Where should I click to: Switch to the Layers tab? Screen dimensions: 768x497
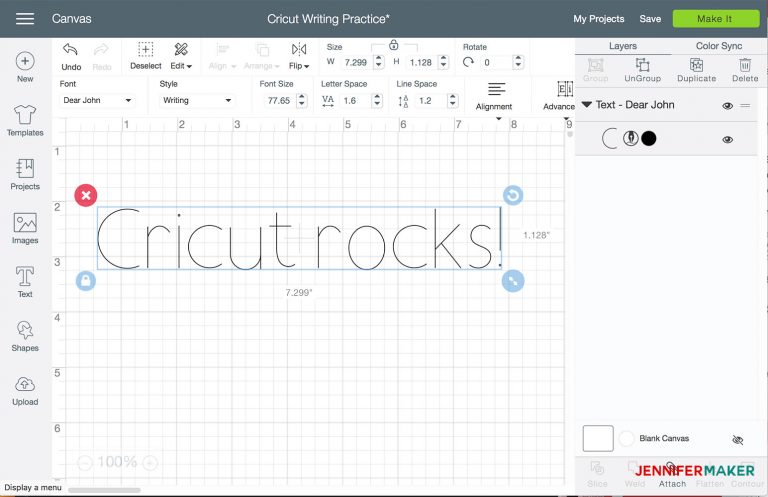click(623, 46)
